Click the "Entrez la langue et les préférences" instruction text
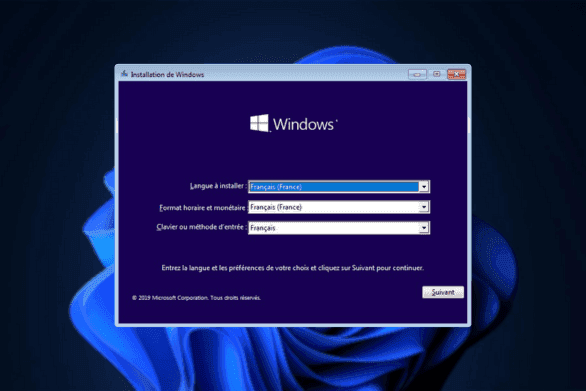 pos(293,268)
